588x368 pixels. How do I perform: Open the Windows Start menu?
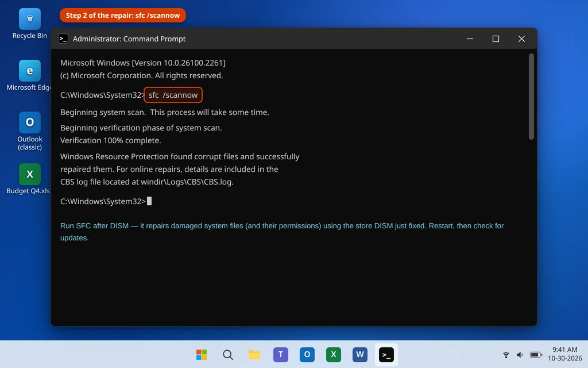tap(202, 354)
